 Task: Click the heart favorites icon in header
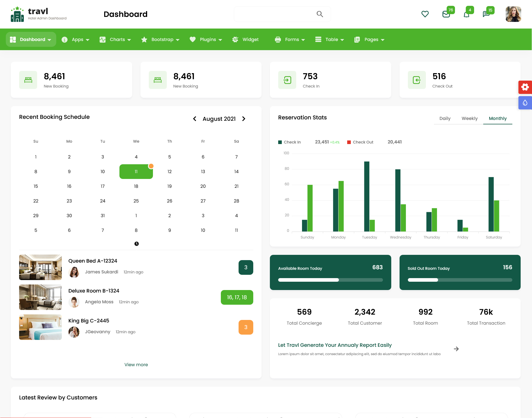(425, 14)
